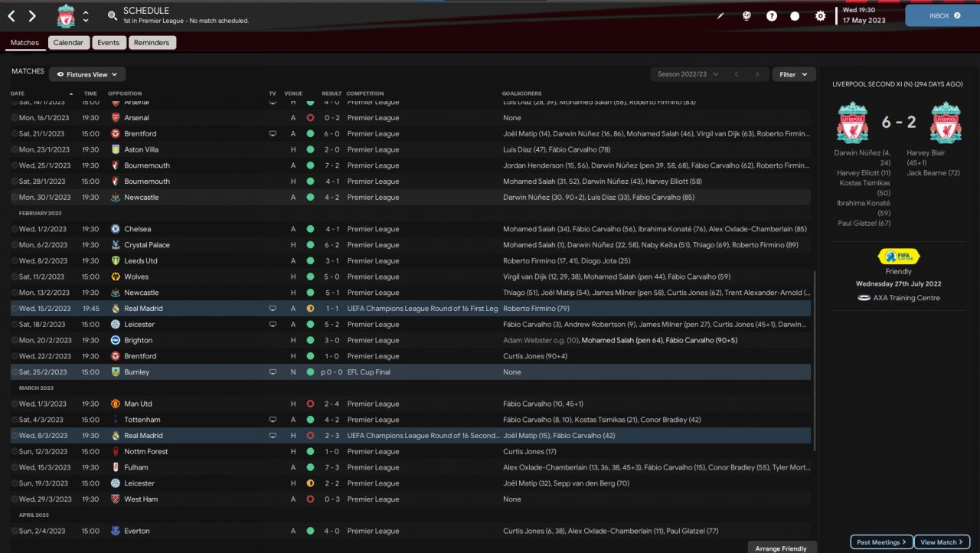
Task: Open search with the magnifying glass icon
Action: (x=113, y=16)
